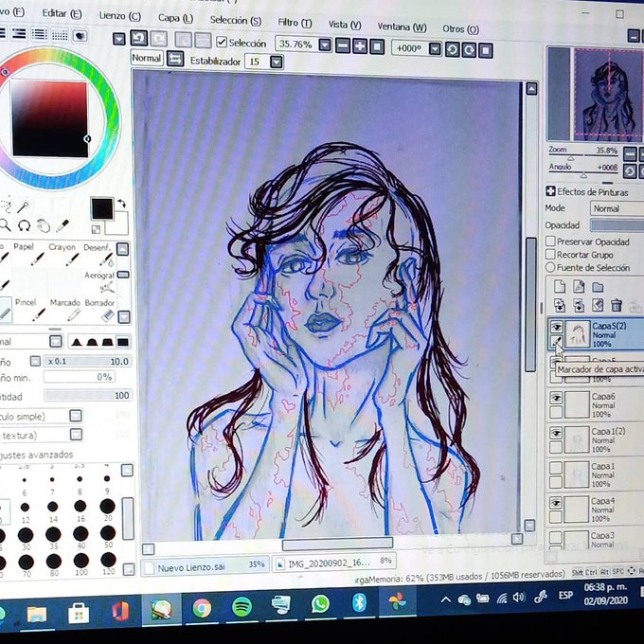
Task: Select Fuente de Selección option
Action: [550, 267]
